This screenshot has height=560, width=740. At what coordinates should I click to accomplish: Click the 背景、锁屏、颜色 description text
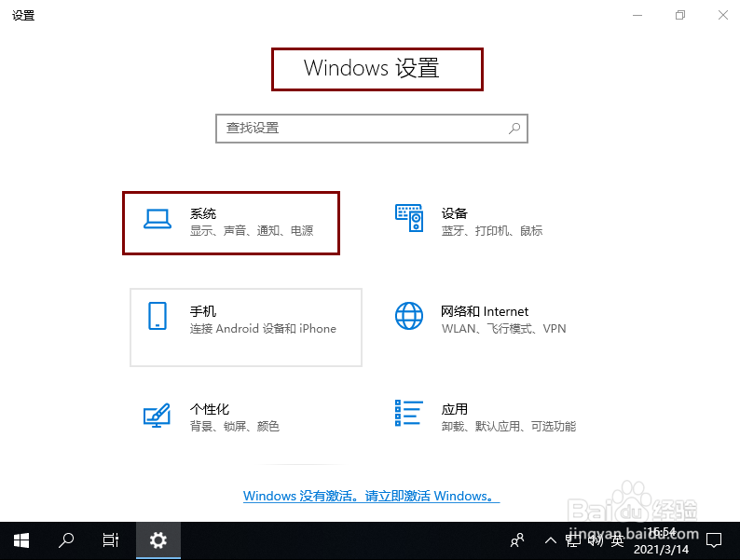(235, 427)
